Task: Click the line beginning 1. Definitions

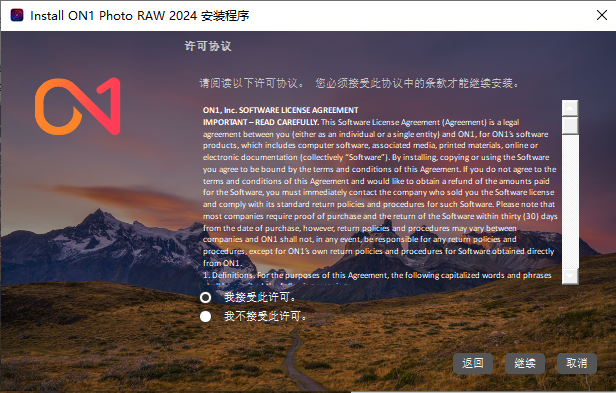Action: point(377,275)
